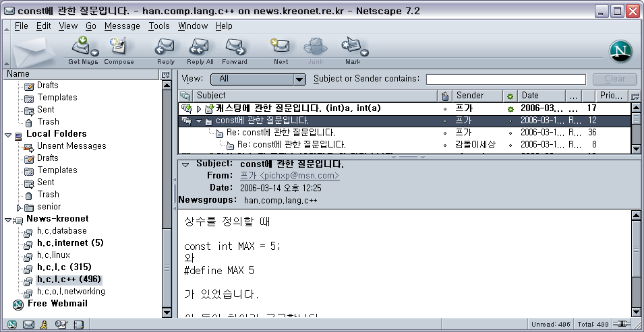Focus the Subject or Sender search field

506,79
